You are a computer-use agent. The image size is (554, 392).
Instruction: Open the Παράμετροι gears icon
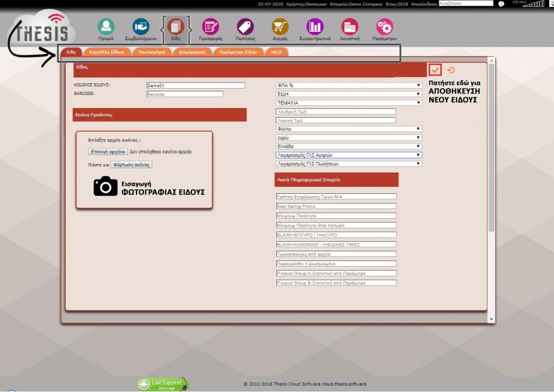pos(384,27)
